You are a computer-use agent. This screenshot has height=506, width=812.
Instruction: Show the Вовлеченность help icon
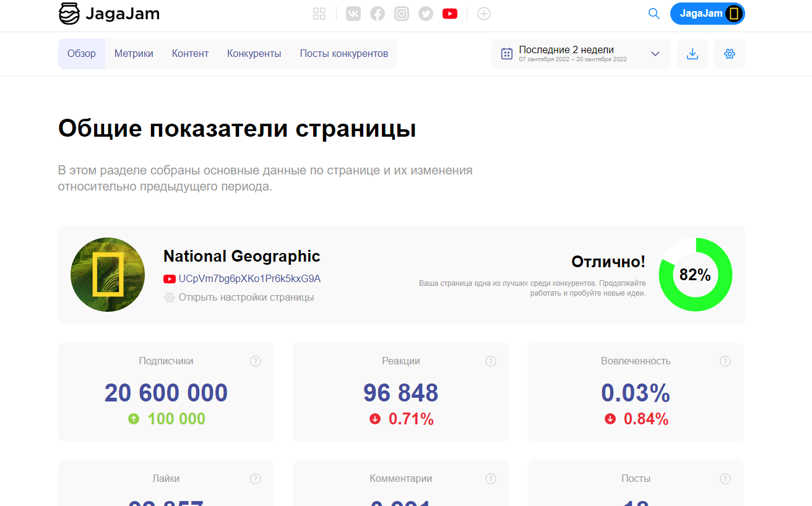[725, 361]
